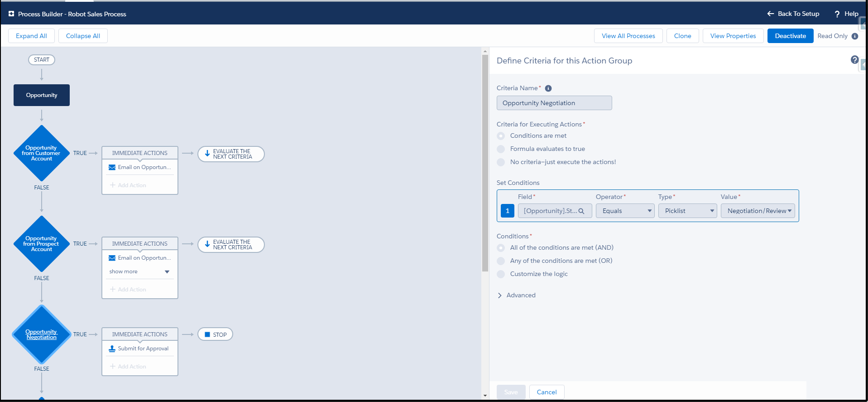Click Add Action under Submit for Approval
The image size is (868, 402).
coord(128,367)
